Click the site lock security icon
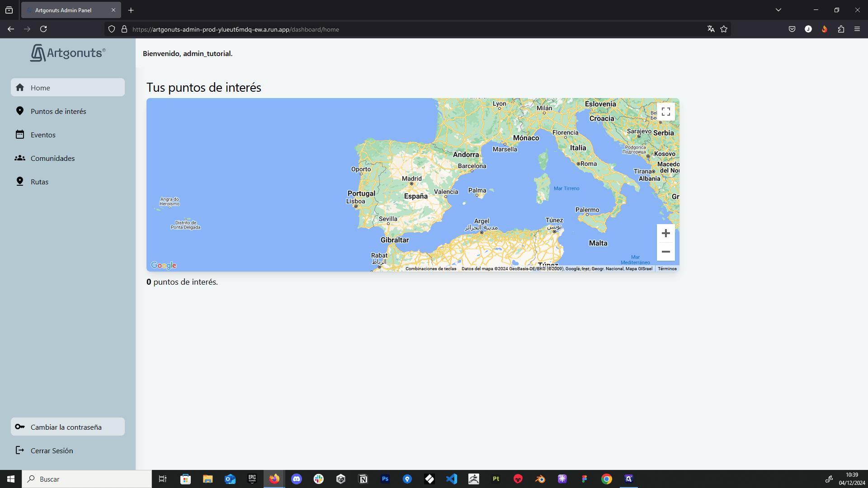Screen dimensions: 868x488 pos(124,29)
